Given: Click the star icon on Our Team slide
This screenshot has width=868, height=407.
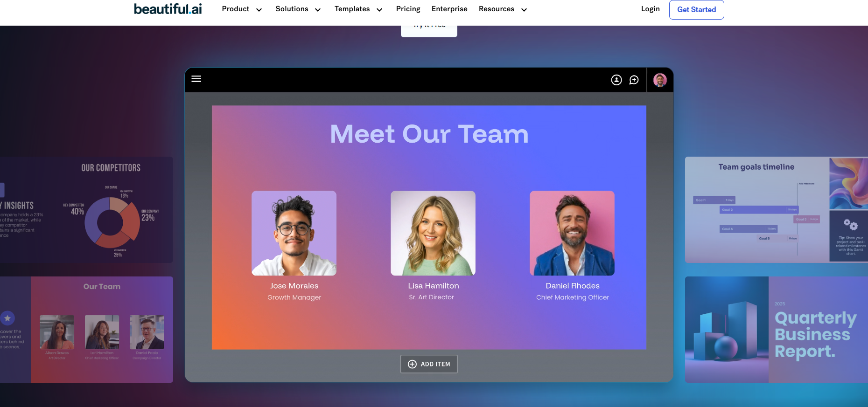Looking at the screenshot, I should (x=7, y=318).
